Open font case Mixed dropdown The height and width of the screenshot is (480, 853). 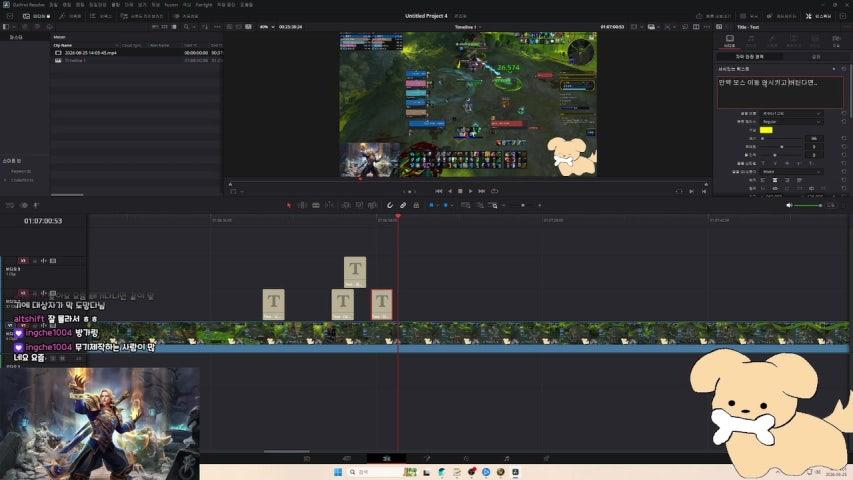click(x=792, y=171)
